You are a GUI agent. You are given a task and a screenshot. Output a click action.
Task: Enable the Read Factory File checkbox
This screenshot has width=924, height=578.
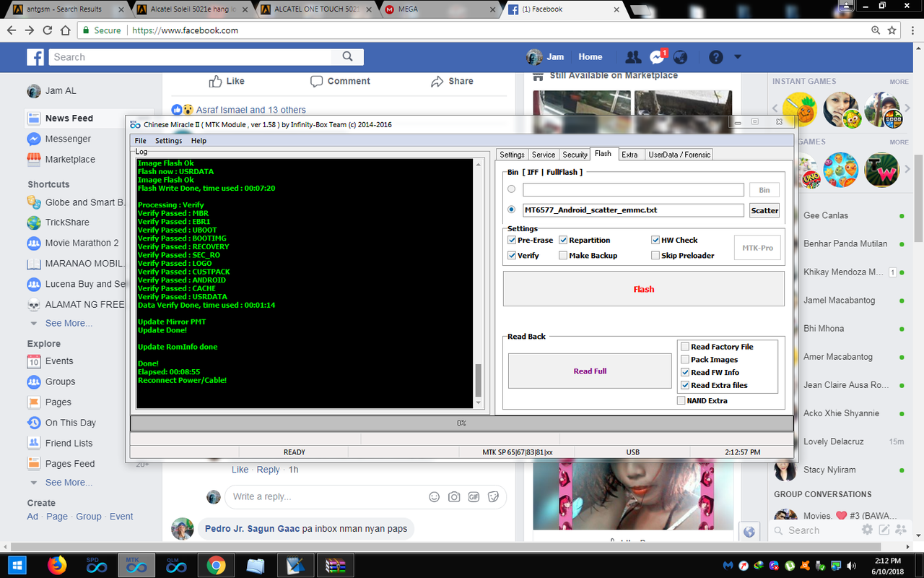click(685, 347)
